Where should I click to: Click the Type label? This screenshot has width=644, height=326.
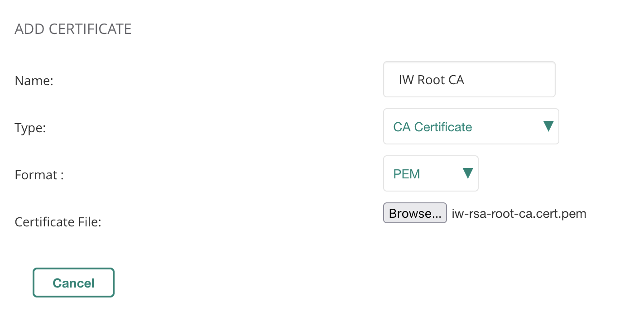[30, 128]
